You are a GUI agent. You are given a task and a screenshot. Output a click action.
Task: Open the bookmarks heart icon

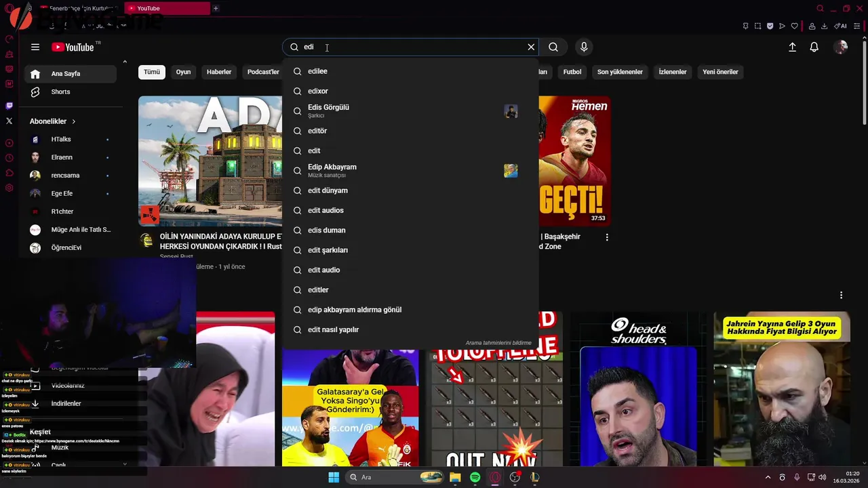[x=795, y=26]
